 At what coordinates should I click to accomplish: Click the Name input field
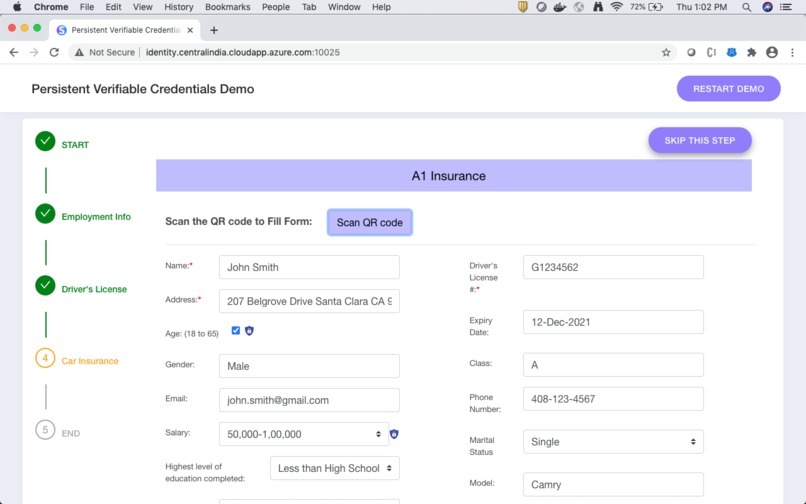click(x=309, y=267)
